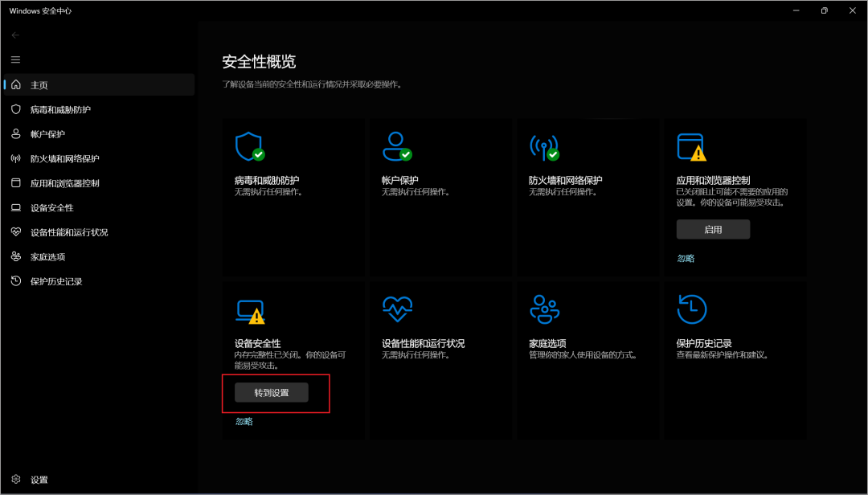Restore down the Windows 安全中心 window
Screen dimensions: 868x495
coord(825,10)
